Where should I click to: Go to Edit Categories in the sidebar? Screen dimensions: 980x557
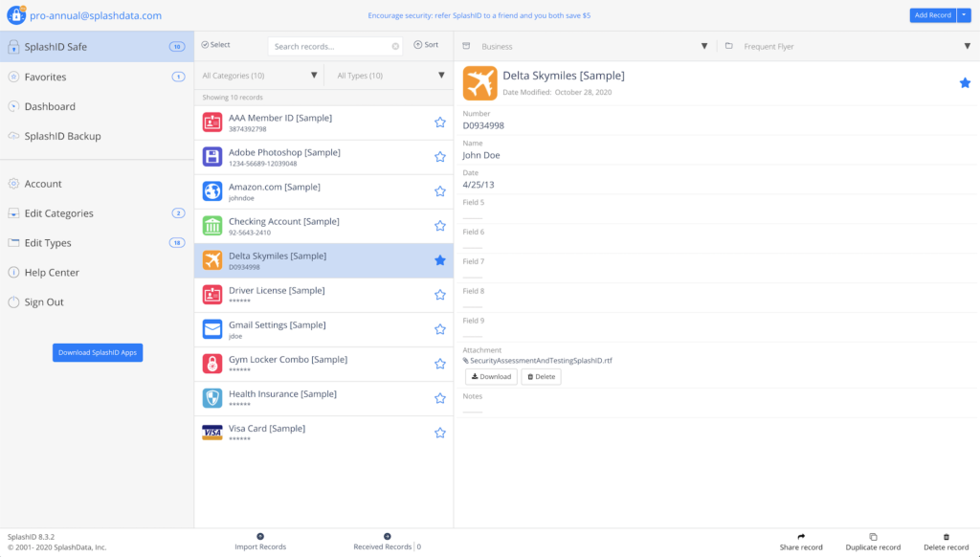coord(58,213)
